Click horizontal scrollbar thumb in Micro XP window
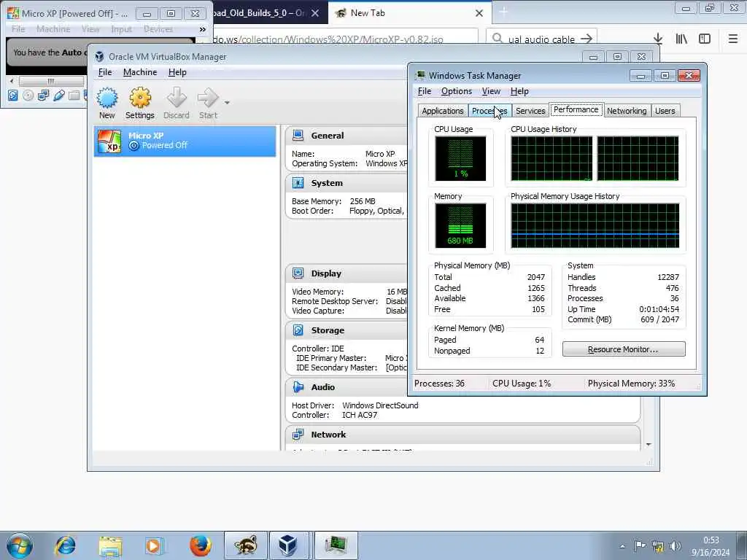Screen dimensions: 747x560 (51, 81)
